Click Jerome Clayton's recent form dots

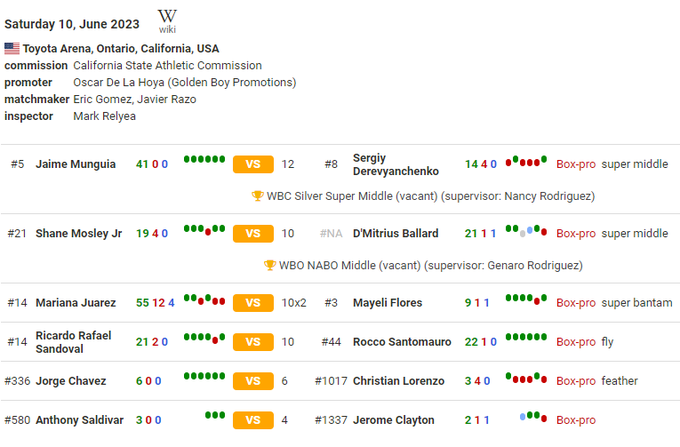coord(530,415)
